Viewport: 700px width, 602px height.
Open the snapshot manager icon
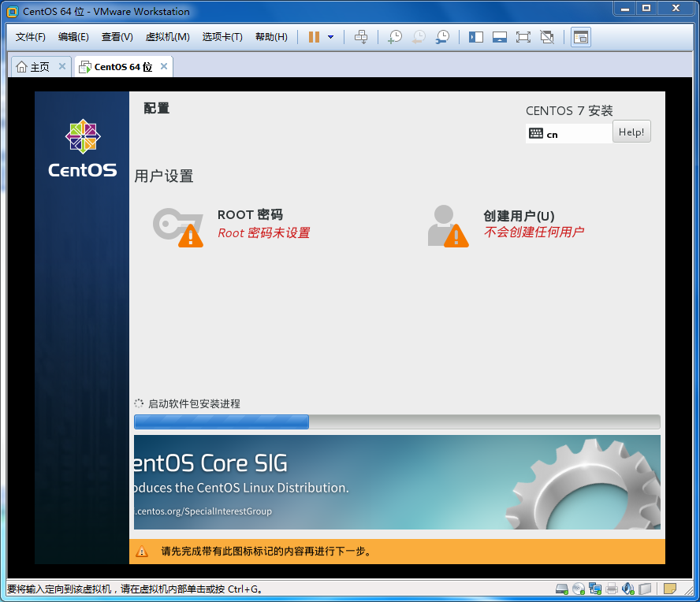(x=443, y=37)
